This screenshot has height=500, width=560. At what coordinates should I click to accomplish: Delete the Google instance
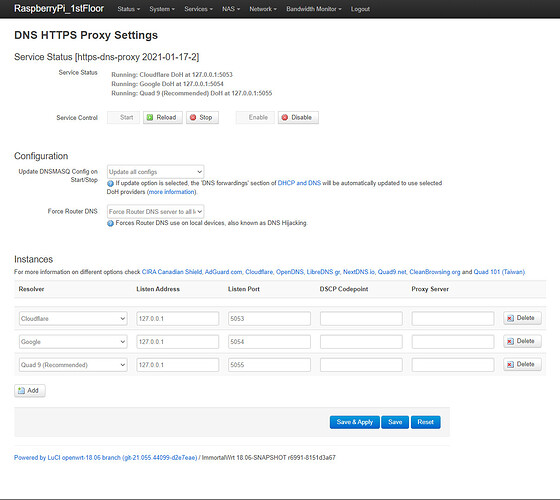click(522, 341)
